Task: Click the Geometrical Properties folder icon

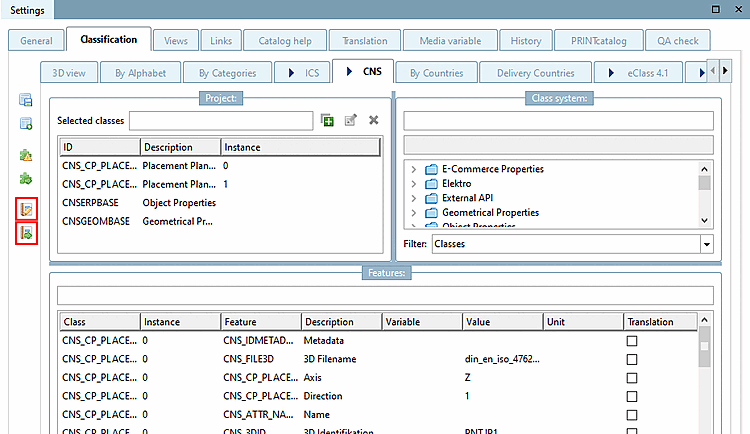Action: 431,212
